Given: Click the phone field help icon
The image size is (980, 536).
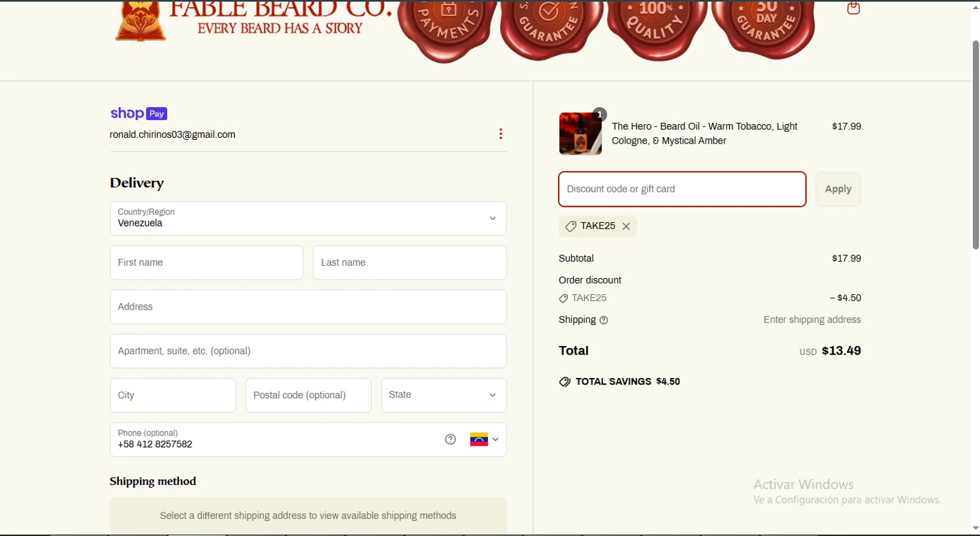Looking at the screenshot, I should coord(450,439).
